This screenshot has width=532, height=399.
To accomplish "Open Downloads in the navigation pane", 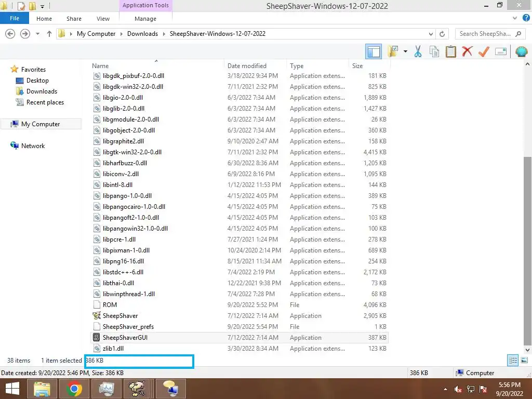I will pyautogui.click(x=42, y=91).
